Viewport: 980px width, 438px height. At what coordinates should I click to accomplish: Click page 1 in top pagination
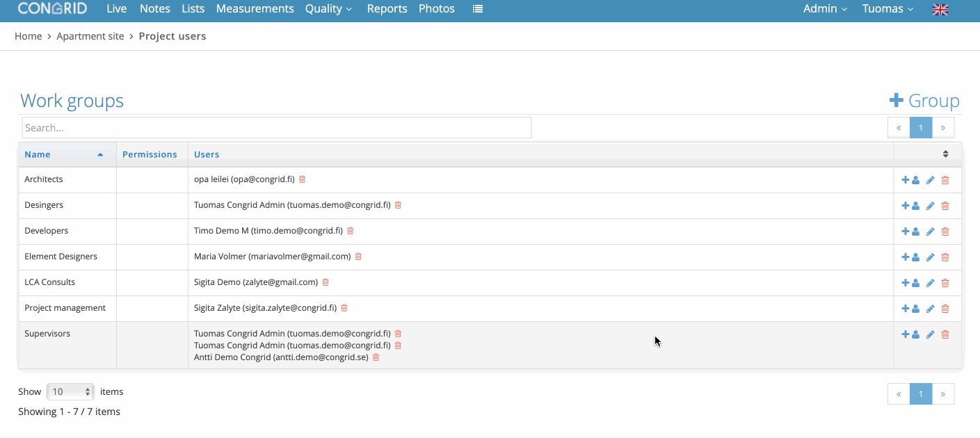tap(921, 128)
